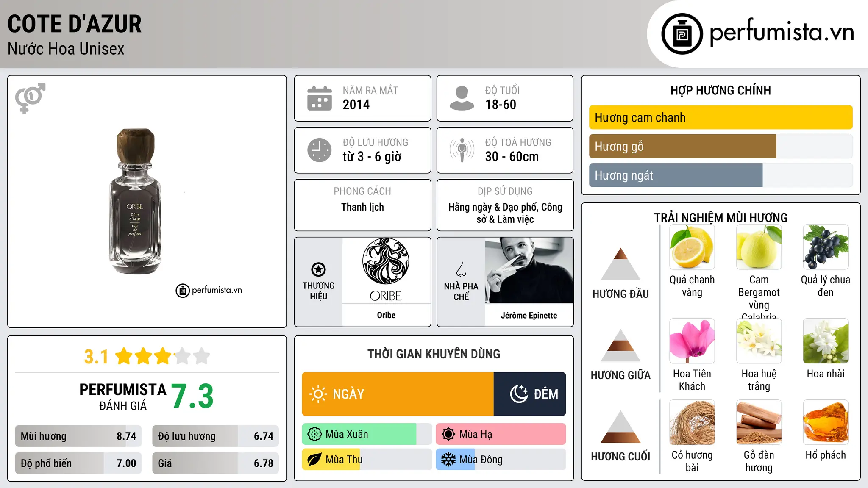The height and width of the screenshot is (488, 868).
Task: Open the Cam Bergamot image
Action: (759, 247)
